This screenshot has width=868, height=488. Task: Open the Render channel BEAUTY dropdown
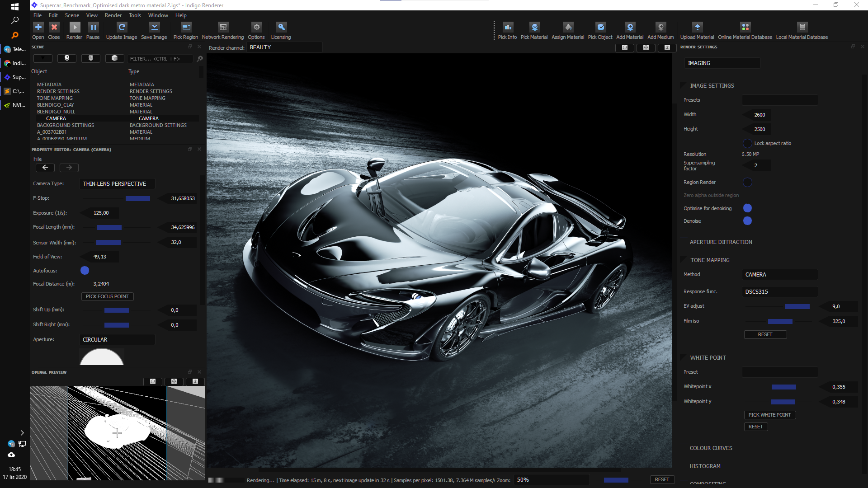[x=284, y=47]
